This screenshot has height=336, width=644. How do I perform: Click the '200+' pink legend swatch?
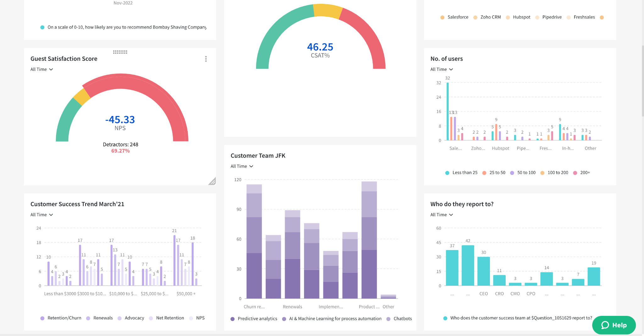(x=575, y=173)
